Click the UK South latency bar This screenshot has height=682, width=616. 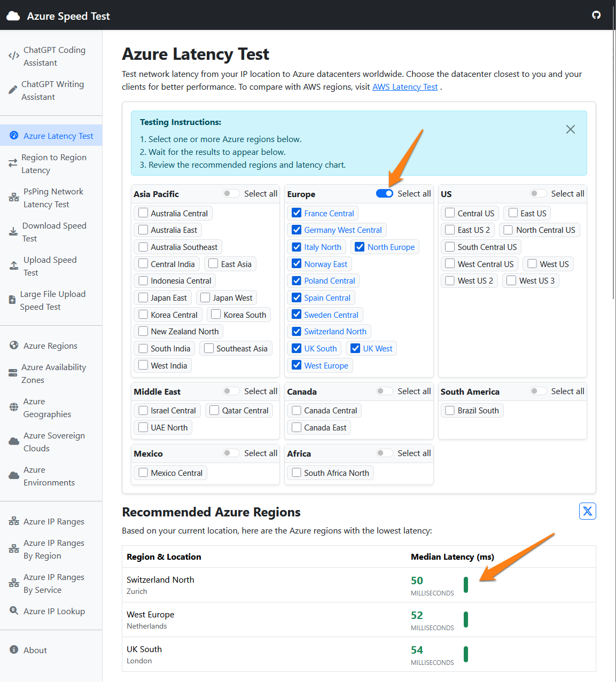466,654
